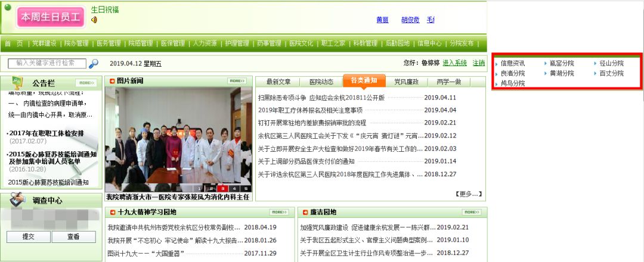Open notice 2019年职工疗休养报名及相关注意事项
644x262 pixels.
[310, 110]
